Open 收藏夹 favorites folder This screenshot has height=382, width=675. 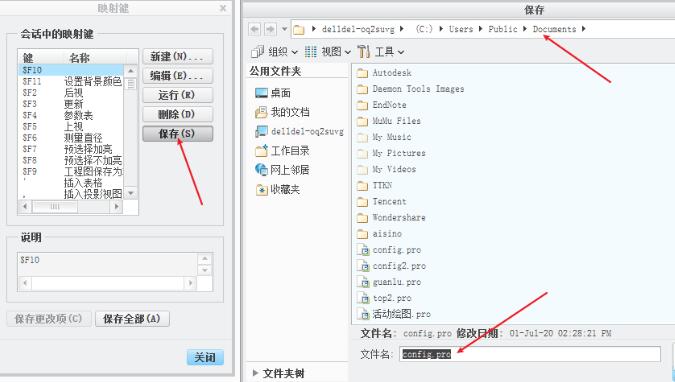(x=277, y=189)
